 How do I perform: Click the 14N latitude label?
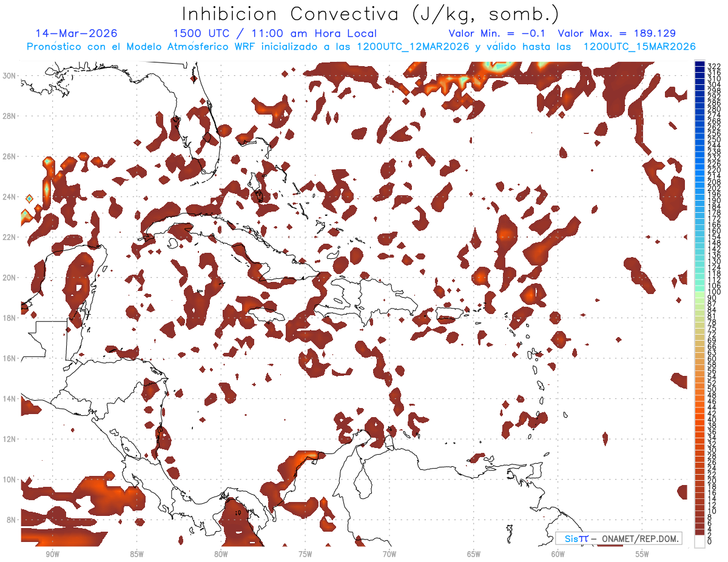10,398
